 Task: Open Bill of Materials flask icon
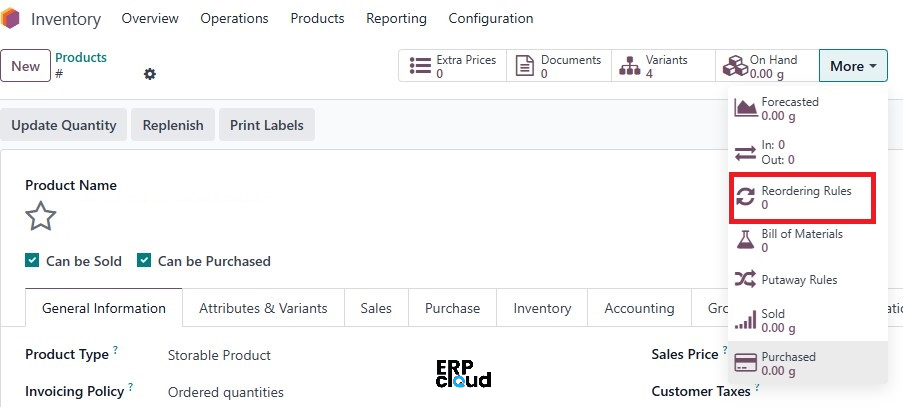(745, 240)
